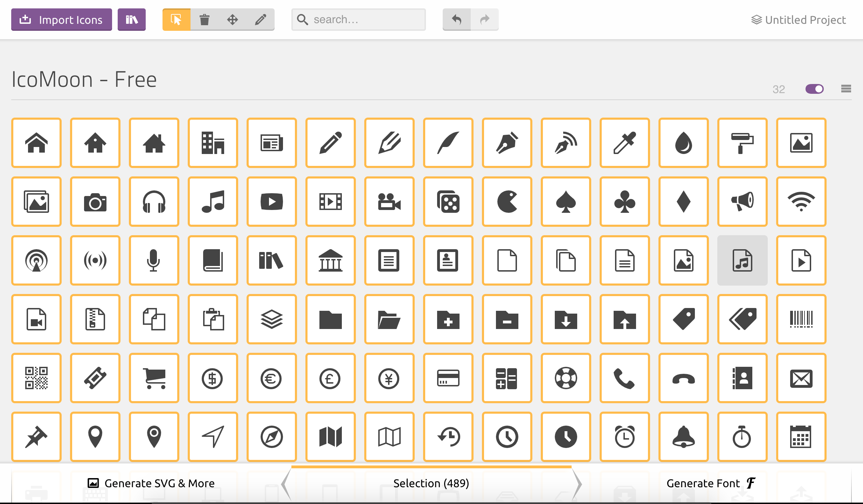Viewport: 863px width, 504px height.
Task: Select the office building icon
Action: click(x=213, y=143)
